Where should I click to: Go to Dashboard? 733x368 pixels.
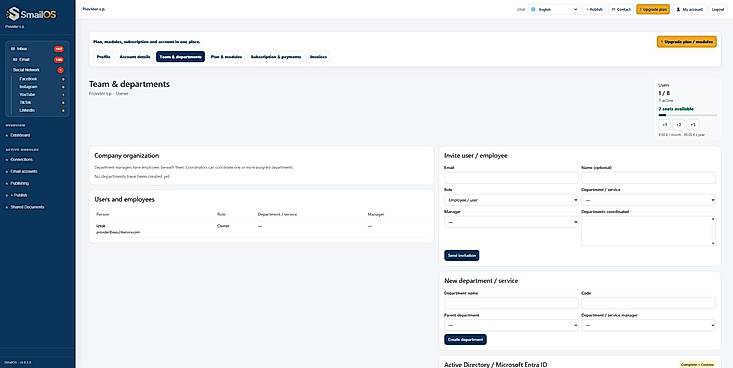20,135
